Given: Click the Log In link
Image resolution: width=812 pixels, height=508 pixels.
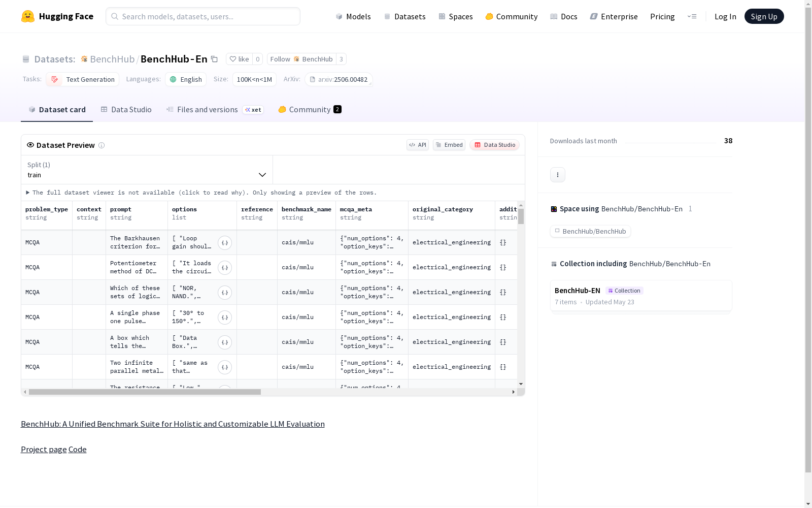Looking at the screenshot, I should tap(725, 16).
